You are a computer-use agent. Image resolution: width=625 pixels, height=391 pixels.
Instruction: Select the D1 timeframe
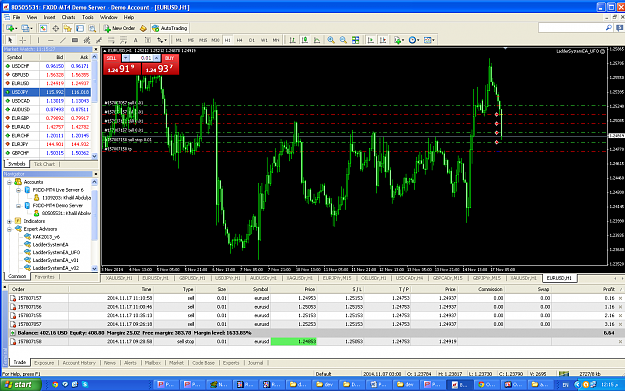click(x=252, y=40)
